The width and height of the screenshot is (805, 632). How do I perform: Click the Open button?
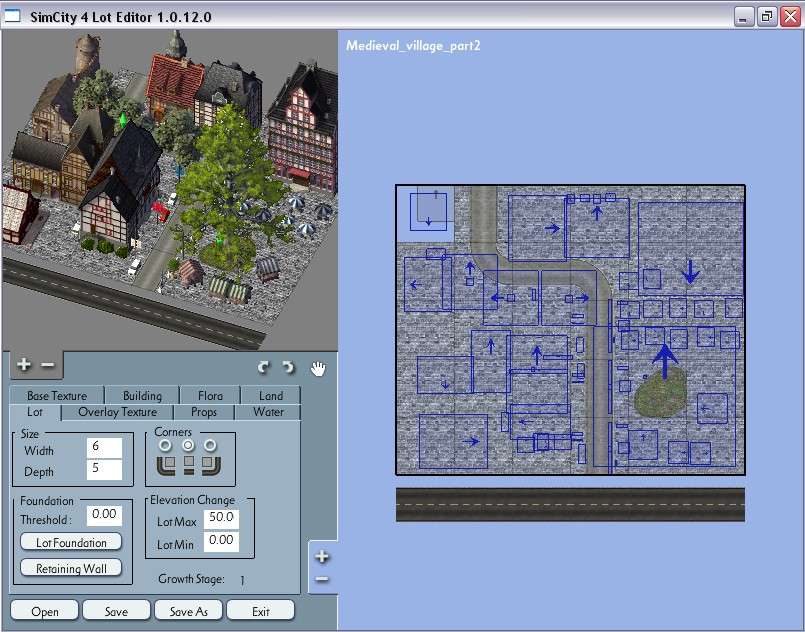[45, 611]
